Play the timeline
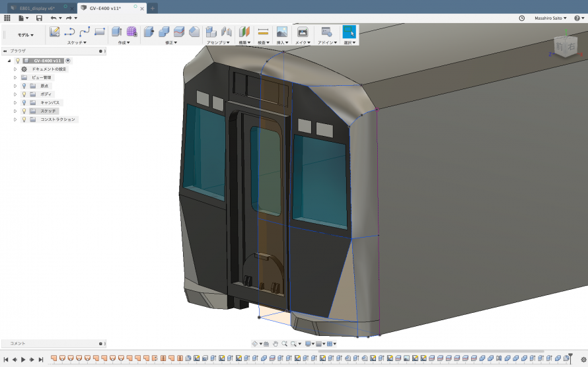 [23, 360]
